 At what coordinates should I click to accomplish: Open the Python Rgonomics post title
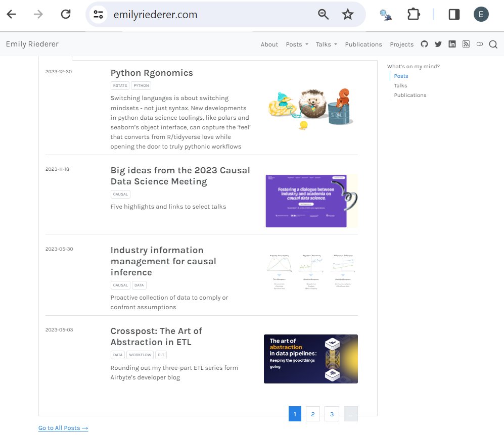click(x=152, y=73)
